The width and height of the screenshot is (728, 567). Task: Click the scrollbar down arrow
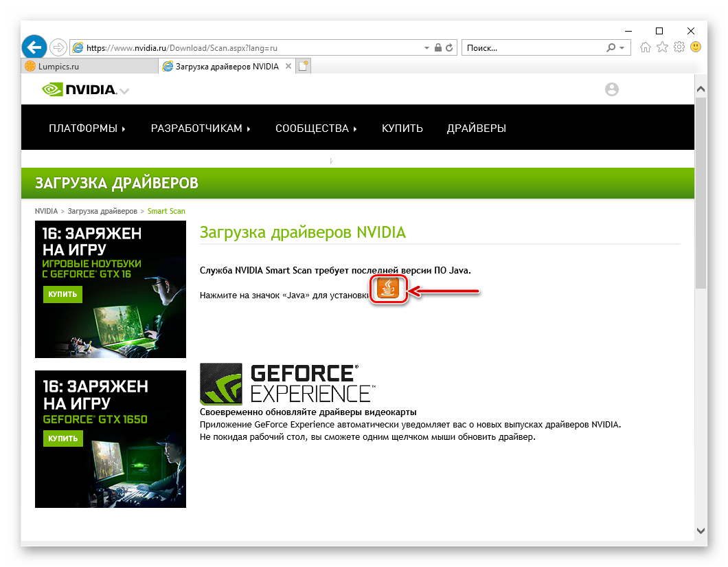coord(701,531)
